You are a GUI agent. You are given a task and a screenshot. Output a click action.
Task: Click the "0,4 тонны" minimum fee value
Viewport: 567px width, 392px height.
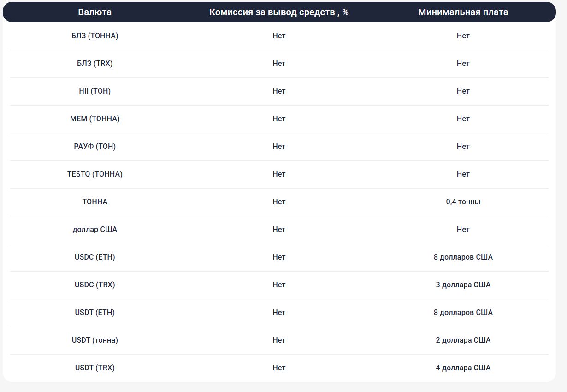(x=463, y=202)
